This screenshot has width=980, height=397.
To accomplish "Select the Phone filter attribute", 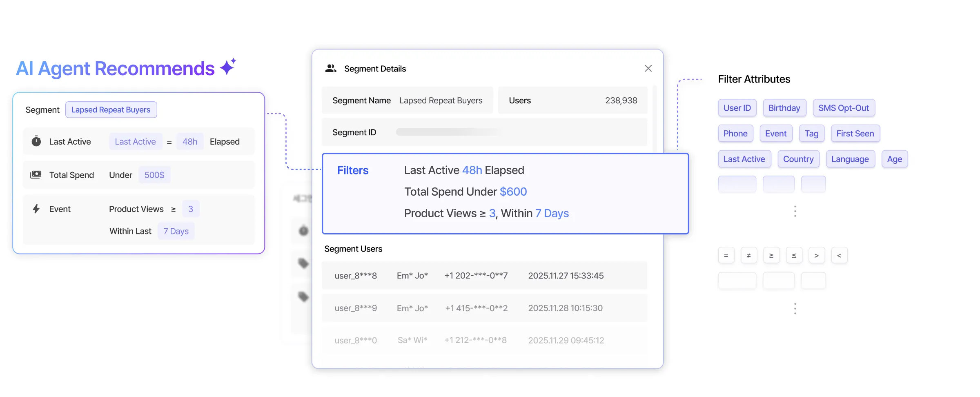I will point(735,134).
